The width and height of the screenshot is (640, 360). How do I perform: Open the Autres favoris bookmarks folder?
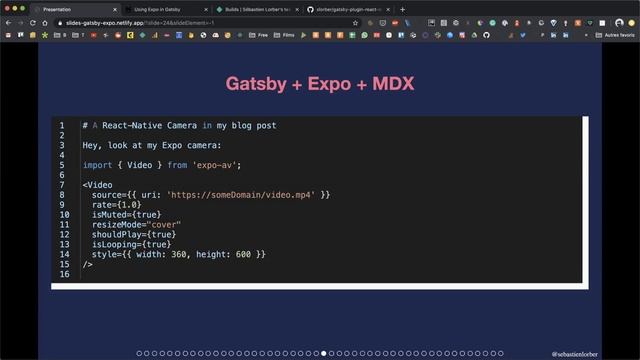[615, 36]
